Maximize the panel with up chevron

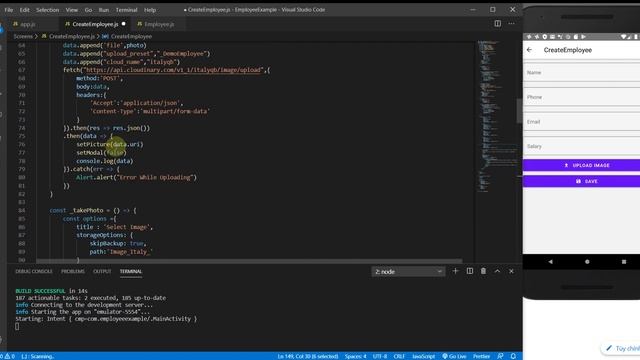click(x=497, y=271)
